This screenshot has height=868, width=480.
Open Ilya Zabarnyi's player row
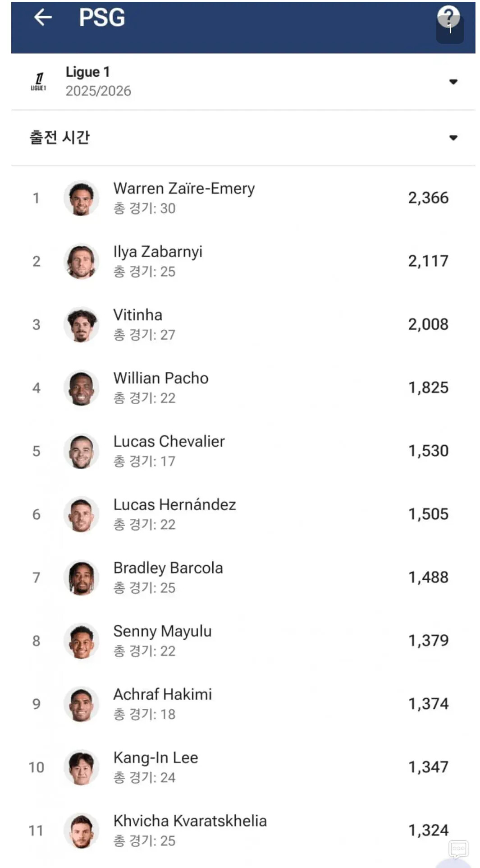(x=243, y=261)
